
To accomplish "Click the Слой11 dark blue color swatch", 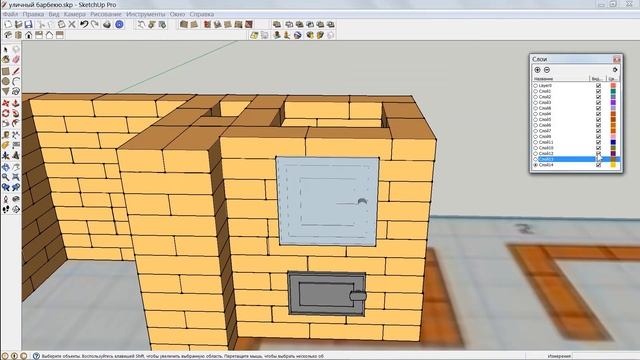I will (x=613, y=142).
